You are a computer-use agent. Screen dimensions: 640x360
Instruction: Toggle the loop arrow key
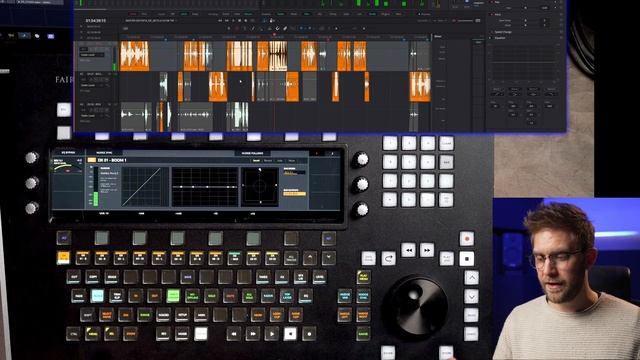click(x=388, y=258)
